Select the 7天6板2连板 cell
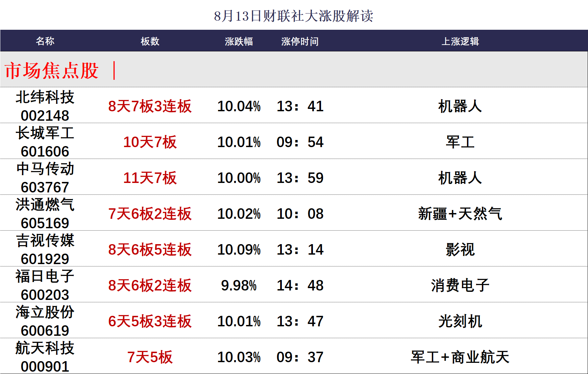This screenshot has height=374, width=588. [150, 214]
